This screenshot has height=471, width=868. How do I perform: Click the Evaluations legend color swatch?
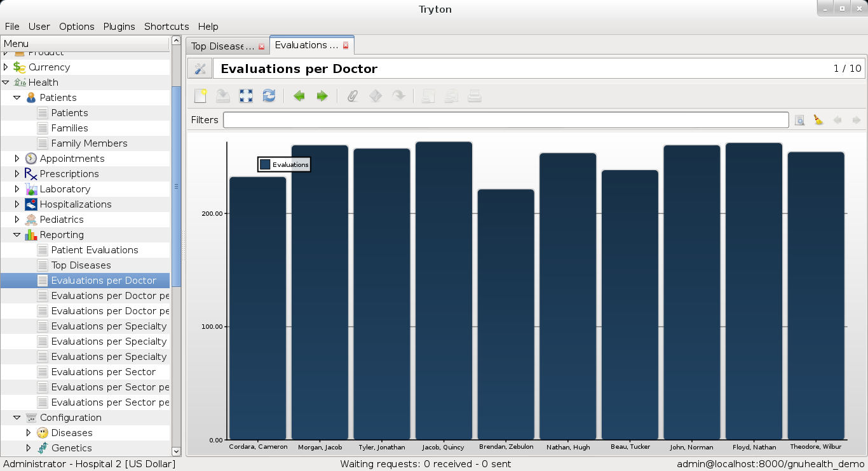click(265, 164)
